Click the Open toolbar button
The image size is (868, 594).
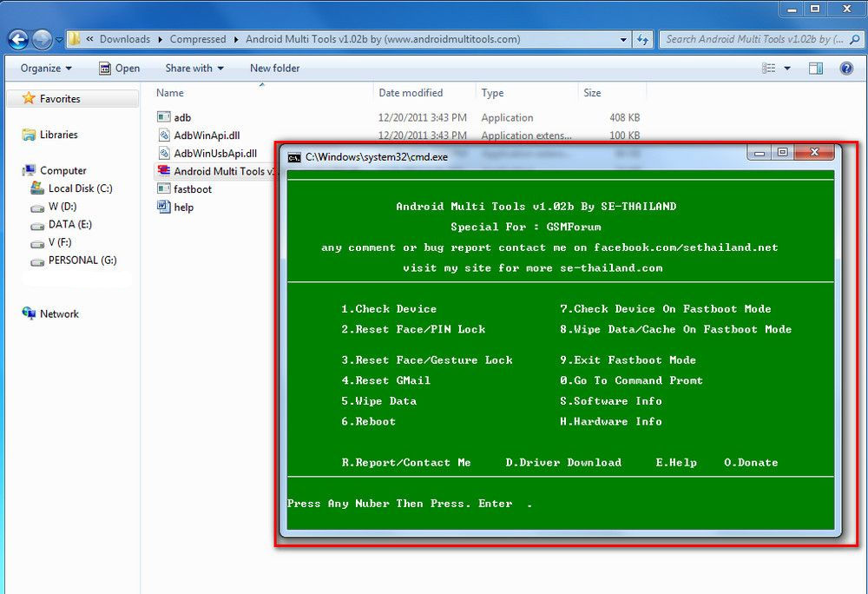coord(120,68)
